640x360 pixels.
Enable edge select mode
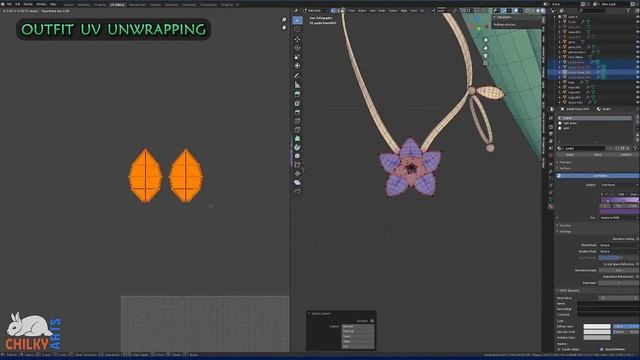click(338, 11)
